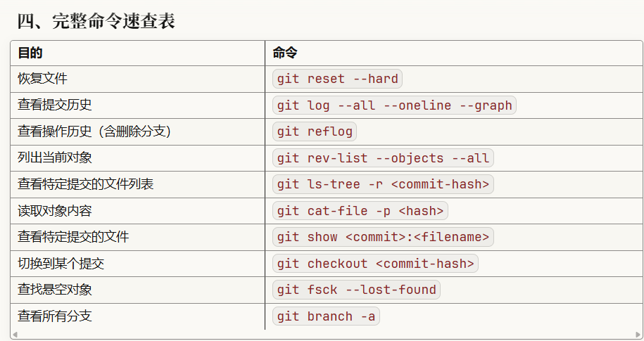
Task: Select the "git log --all --oneline --graph" code
Action: click(x=394, y=105)
